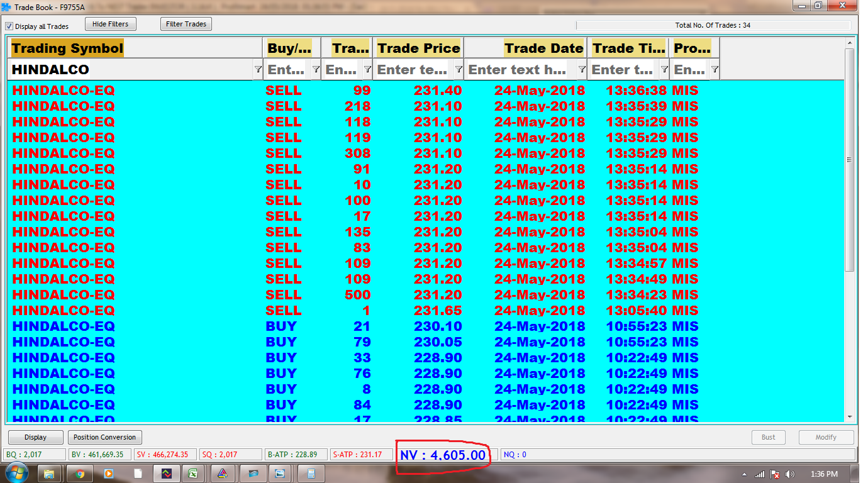Click trade time 13:34:57 cell
The width and height of the screenshot is (868, 483).
(637, 264)
